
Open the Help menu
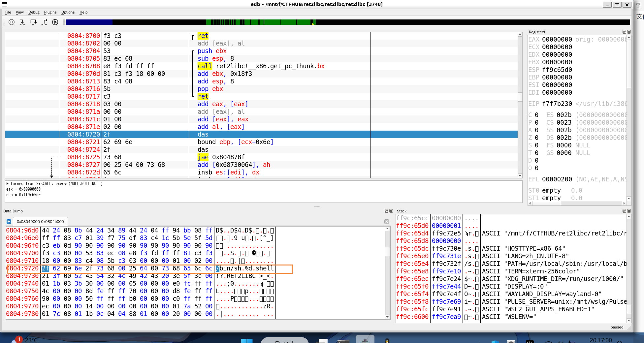(x=83, y=12)
